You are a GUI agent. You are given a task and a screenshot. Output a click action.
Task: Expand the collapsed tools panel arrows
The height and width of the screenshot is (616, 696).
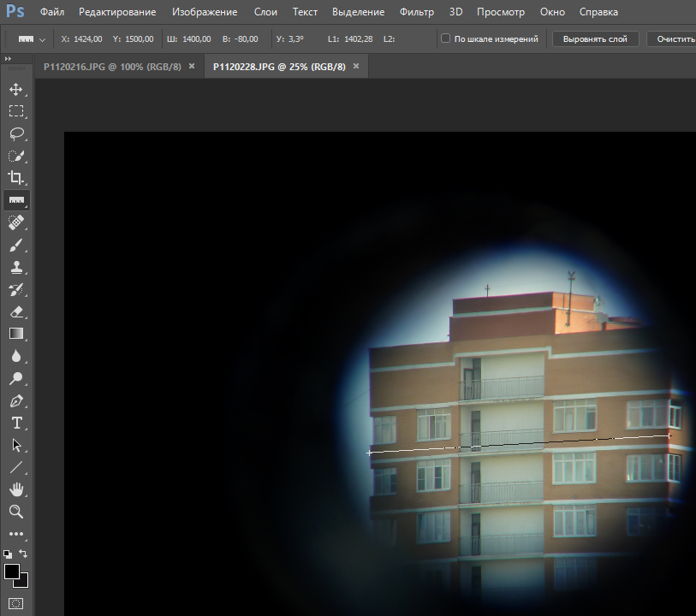click(x=8, y=58)
